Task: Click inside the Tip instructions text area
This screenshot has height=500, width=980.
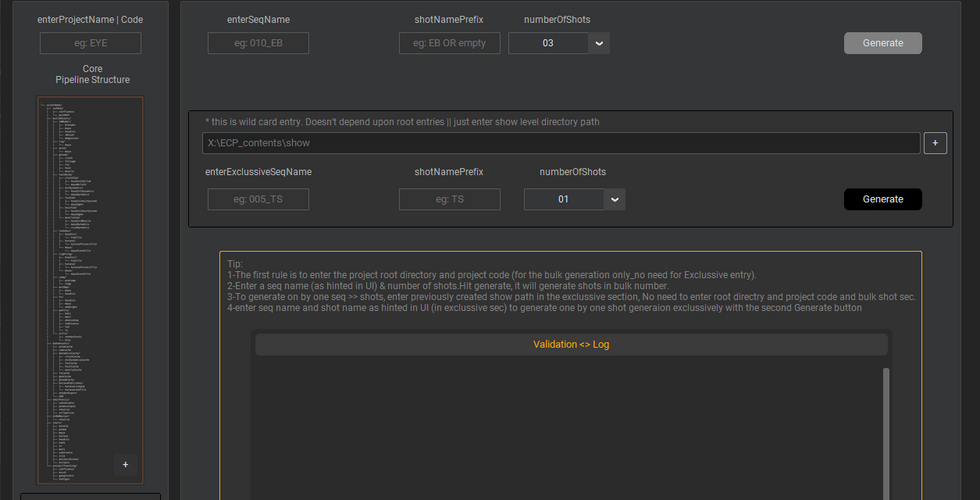Action: pyautogui.click(x=570, y=286)
